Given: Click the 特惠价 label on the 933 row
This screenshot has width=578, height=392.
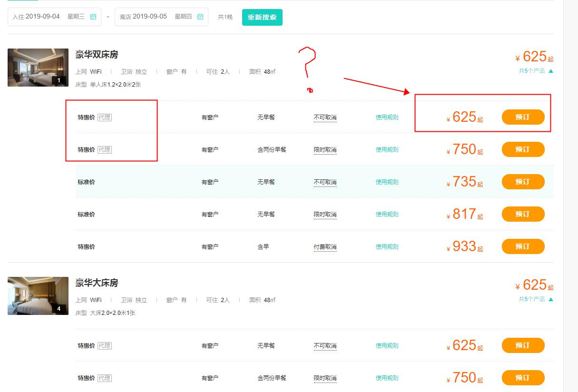Looking at the screenshot, I should pyautogui.click(x=86, y=247).
